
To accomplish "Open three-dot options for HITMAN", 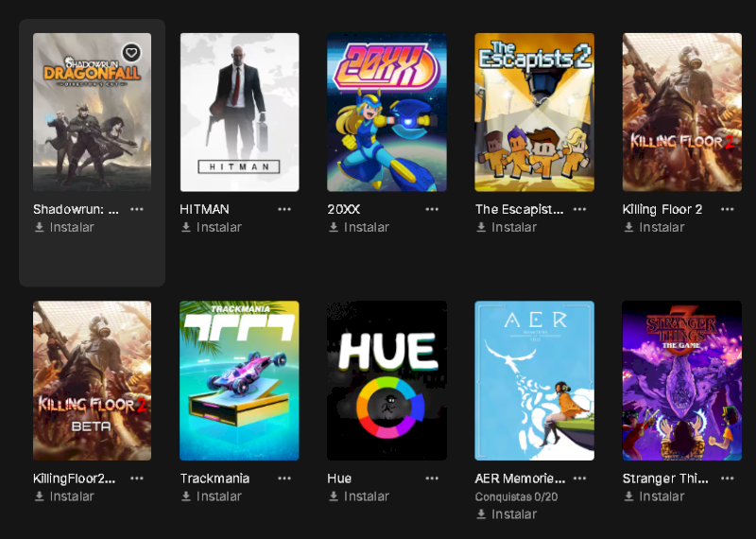I will pyautogui.click(x=284, y=209).
